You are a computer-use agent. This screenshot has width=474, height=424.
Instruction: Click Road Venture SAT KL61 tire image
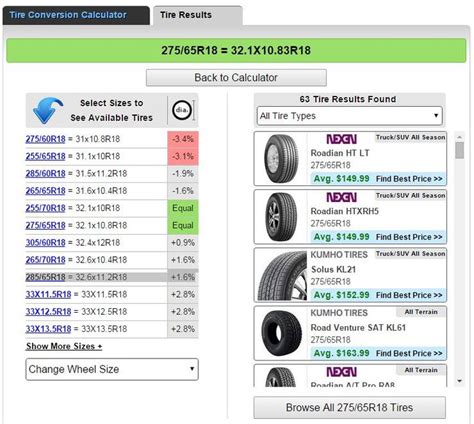(x=281, y=333)
